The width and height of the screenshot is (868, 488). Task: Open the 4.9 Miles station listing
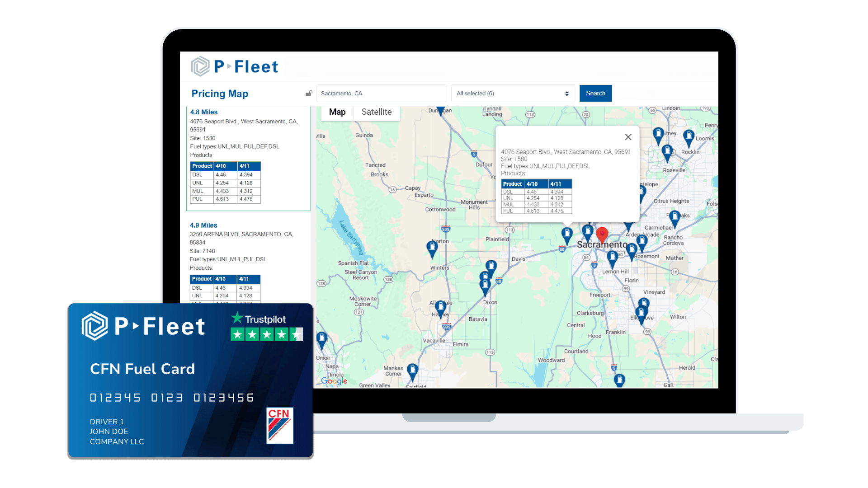pos(203,225)
